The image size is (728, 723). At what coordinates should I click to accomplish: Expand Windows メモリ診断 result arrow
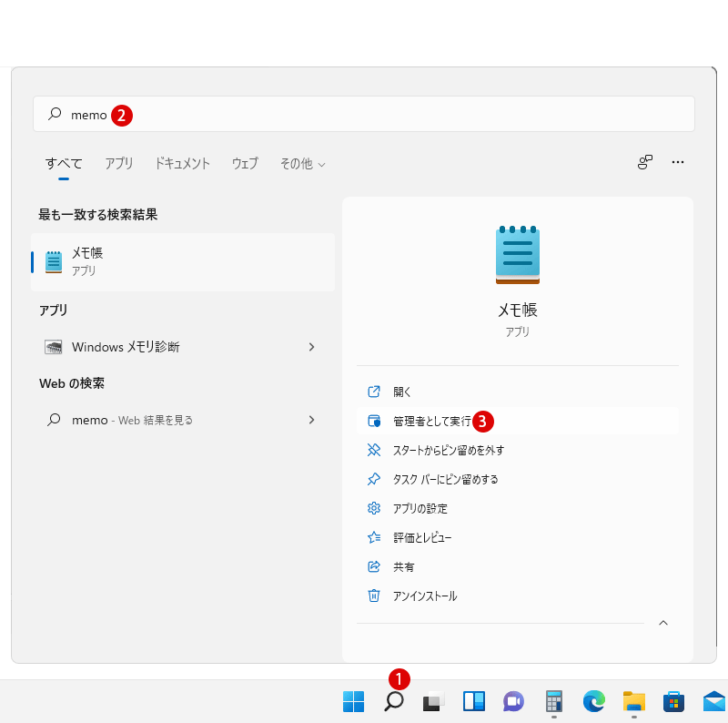311,347
